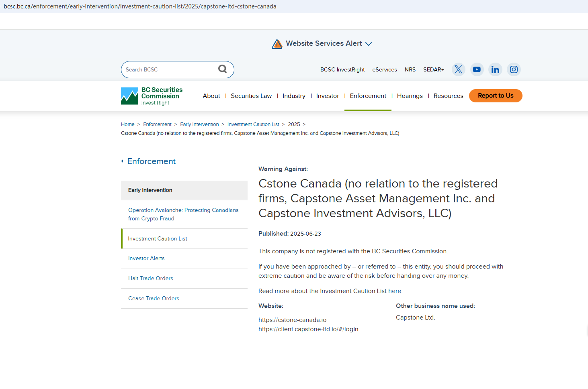This screenshot has height=389, width=588.
Task: Click the Enforcement sidebar heading link
Action: pos(152,161)
